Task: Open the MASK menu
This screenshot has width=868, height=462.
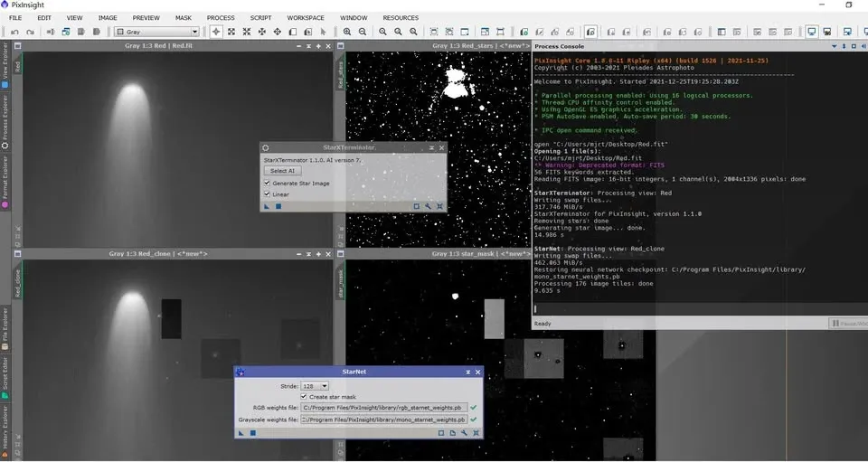Action: pyautogui.click(x=184, y=18)
